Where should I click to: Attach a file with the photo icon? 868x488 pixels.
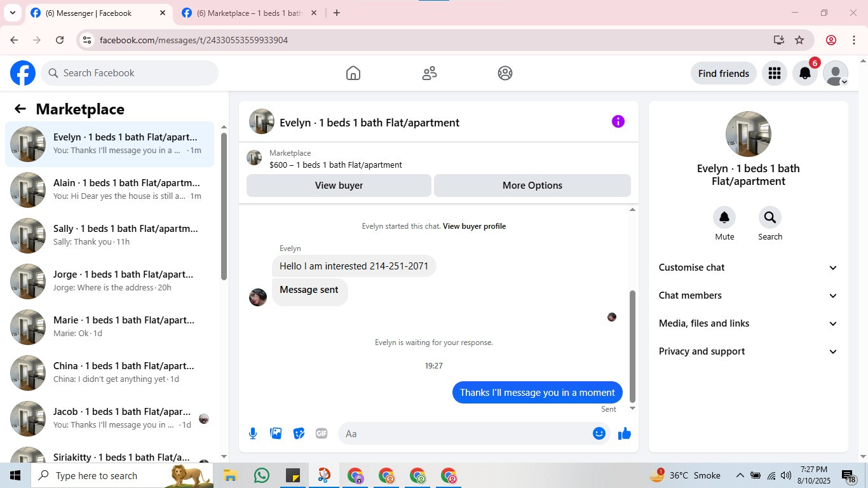click(276, 433)
